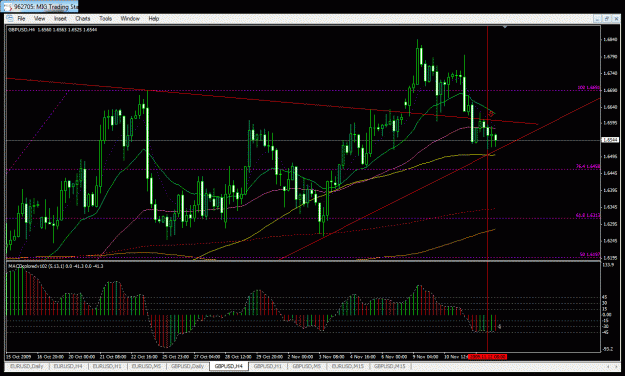Image resolution: width=625 pixels, height=376 pixels.
Task: Click the 1.6840 price scale label
Action: (x=611, y=39)
